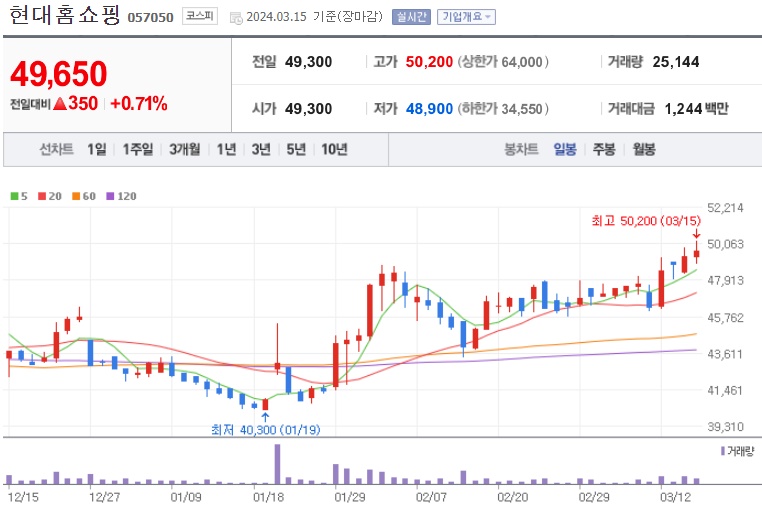
Task: Click the 실시간 real-time button
Action: tap(411, 17)
